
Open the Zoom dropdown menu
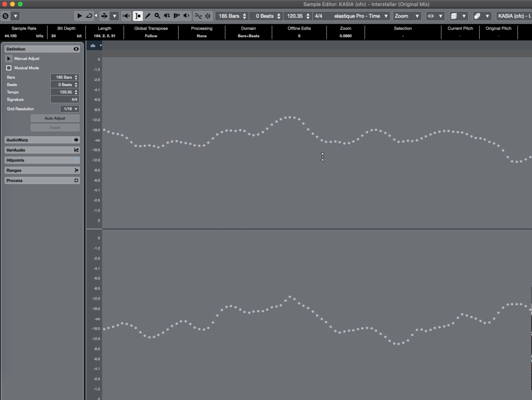407,16
